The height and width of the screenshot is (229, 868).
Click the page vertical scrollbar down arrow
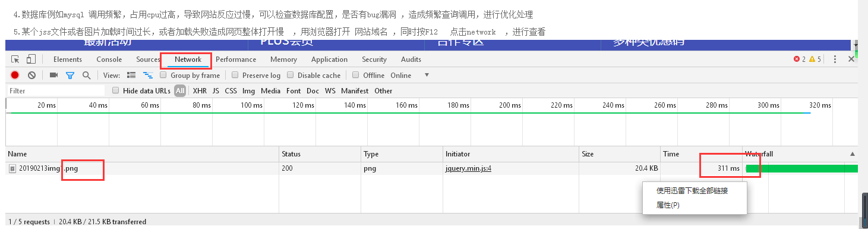coord(856,45)
